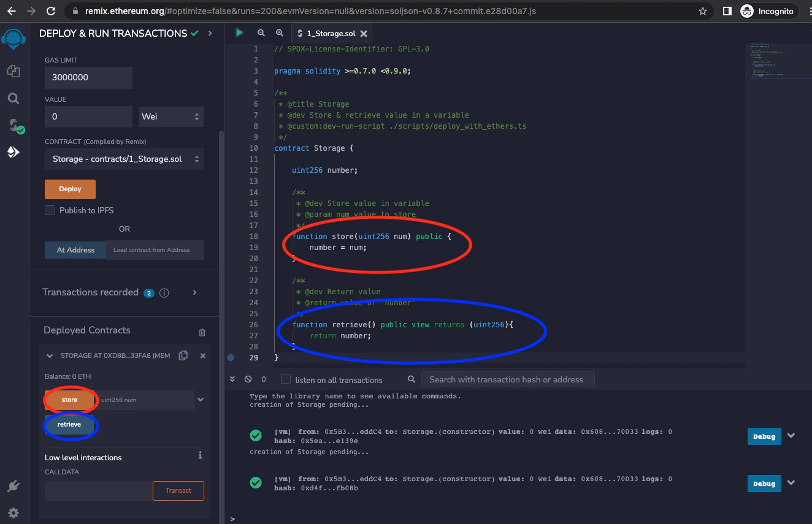
Task: Focus the Gas Limit input field
Action: 88,78
